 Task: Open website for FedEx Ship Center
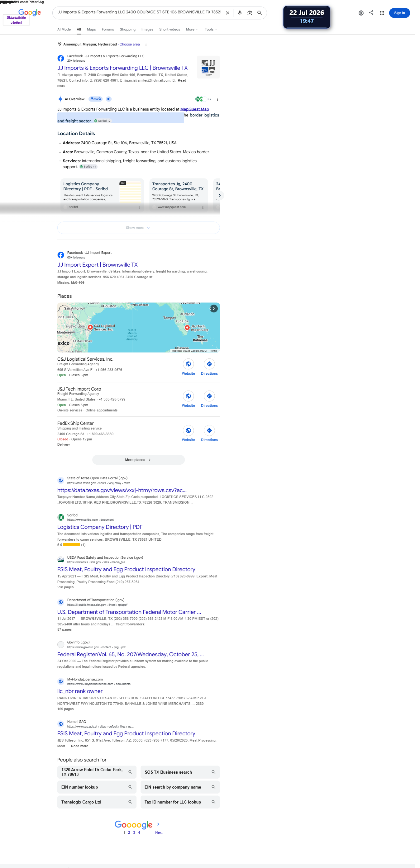click(x=189, y=433)
